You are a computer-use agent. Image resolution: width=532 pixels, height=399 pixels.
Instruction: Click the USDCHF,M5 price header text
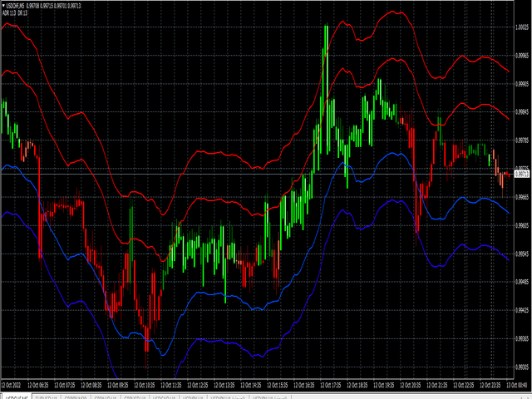coord(43,6)
